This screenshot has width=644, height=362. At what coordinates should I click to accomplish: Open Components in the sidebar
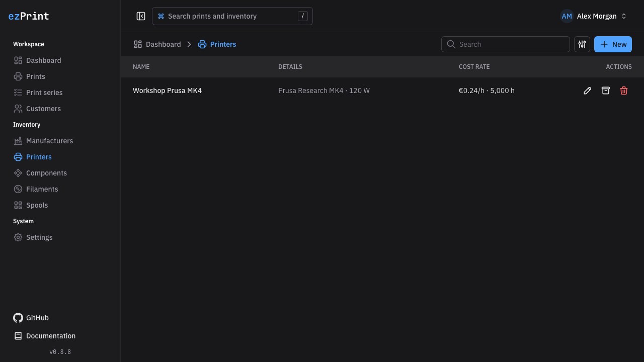pos(60,173)
